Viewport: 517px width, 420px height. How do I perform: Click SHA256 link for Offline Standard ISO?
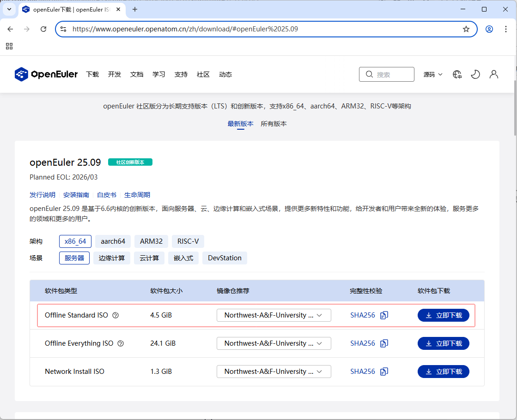[x=362, y=315]
